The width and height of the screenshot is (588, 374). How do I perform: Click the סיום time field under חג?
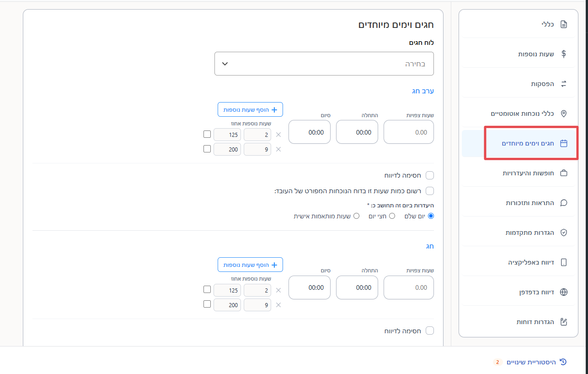click(310, 287)
